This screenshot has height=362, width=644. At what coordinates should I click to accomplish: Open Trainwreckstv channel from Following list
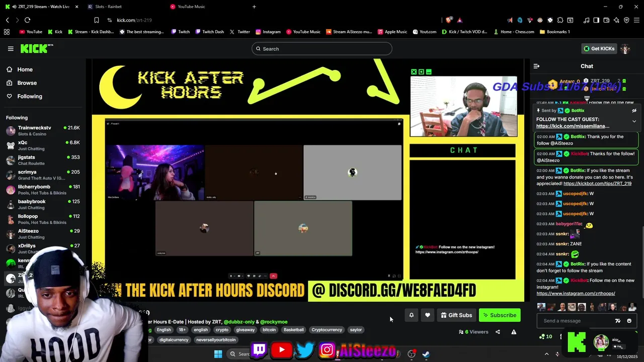[43, 131]
